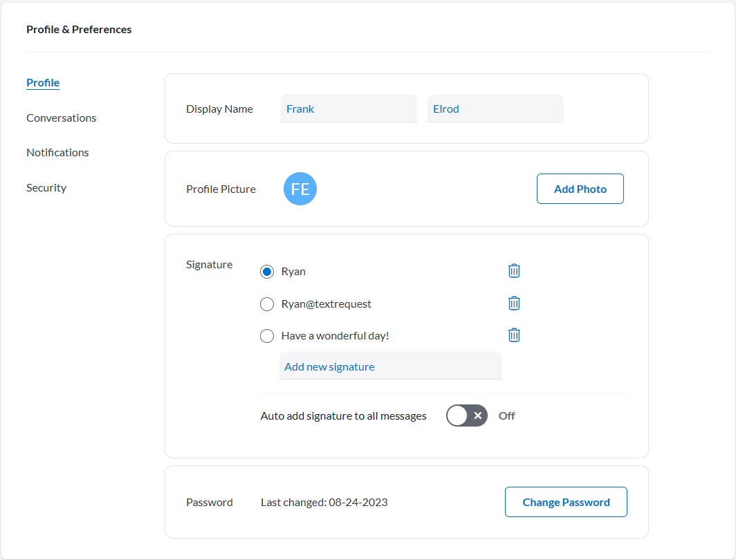Screen dimensions: 736x560
Task: Choose the Ryan@textrequest signature radio button
Action: click(267, 304)
